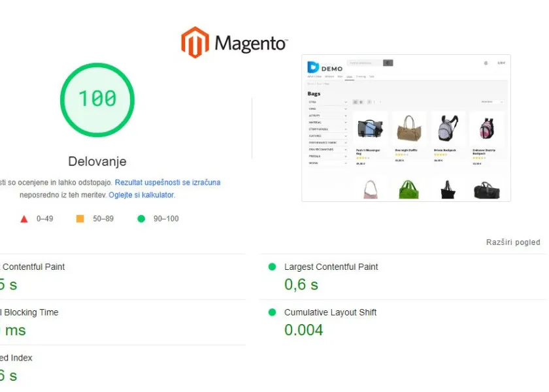This screenshot has height=392, width=549.
Task: Expand the first filter in the Bags sidebar
Action: tap(327, 102)
